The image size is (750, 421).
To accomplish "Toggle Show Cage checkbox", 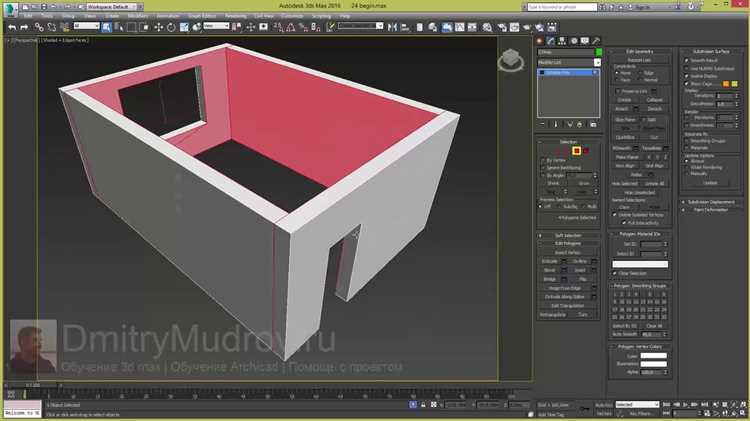I will [687, 84].
